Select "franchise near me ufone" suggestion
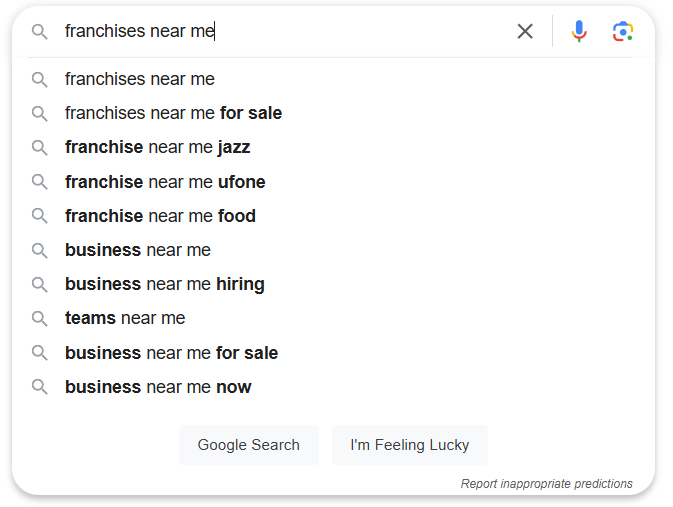The width and height of the screenshot is (673, 507). pyautogui.click(x=165, y=182)
